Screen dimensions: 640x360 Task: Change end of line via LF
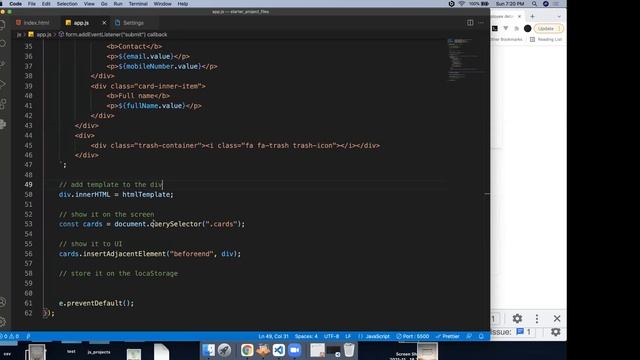[x=348, y=336]
